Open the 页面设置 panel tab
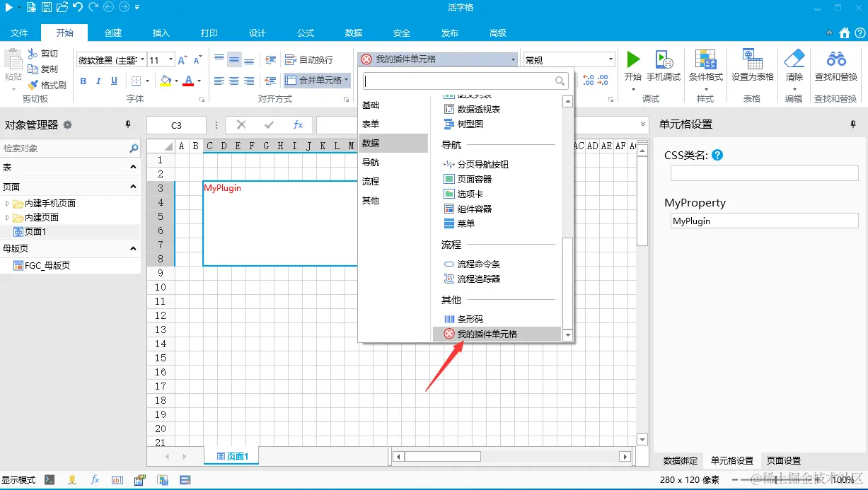Image resolution: width=868 pixels, height=490 pixels. (784, 460)
